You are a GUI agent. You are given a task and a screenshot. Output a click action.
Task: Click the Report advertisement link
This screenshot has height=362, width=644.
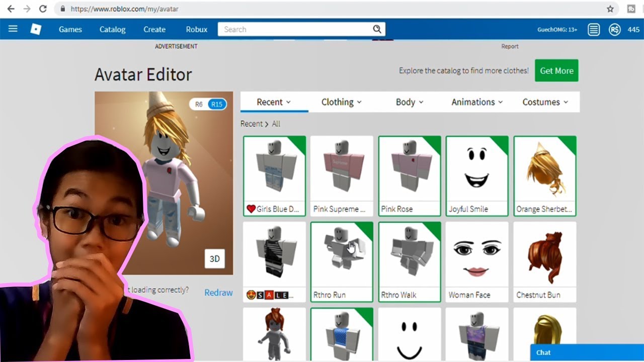(510, 46)
